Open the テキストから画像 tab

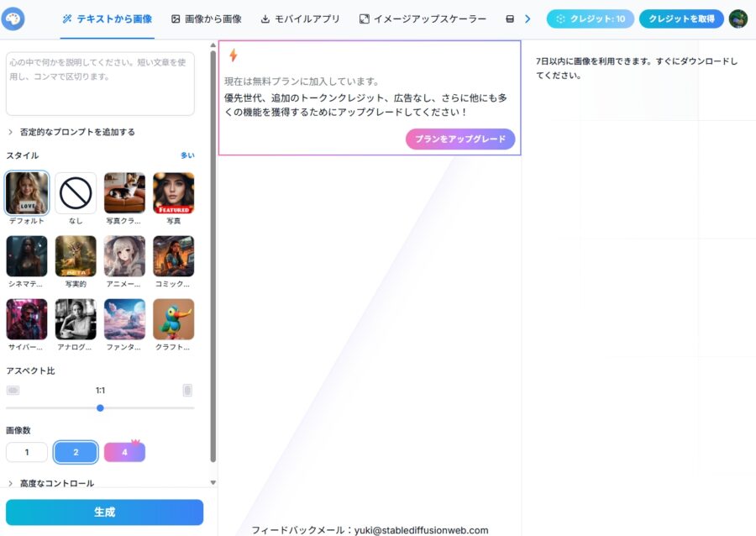tap(107, 18)
